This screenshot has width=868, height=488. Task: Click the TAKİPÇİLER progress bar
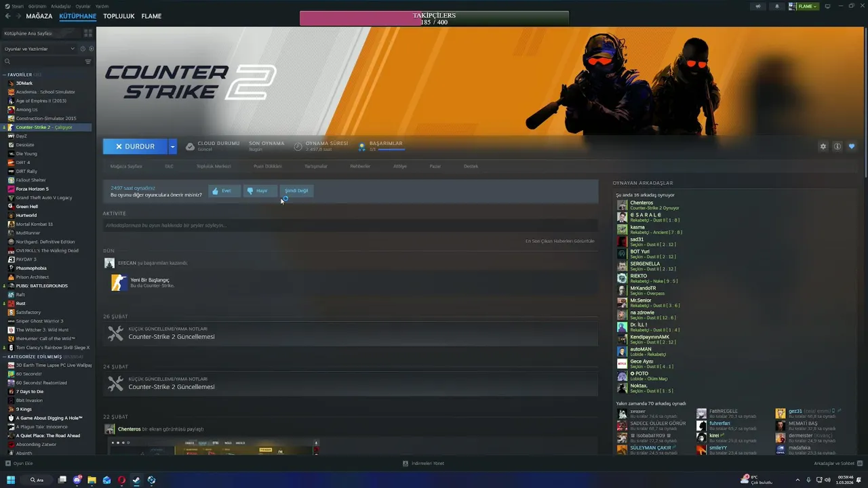(434, 18)
